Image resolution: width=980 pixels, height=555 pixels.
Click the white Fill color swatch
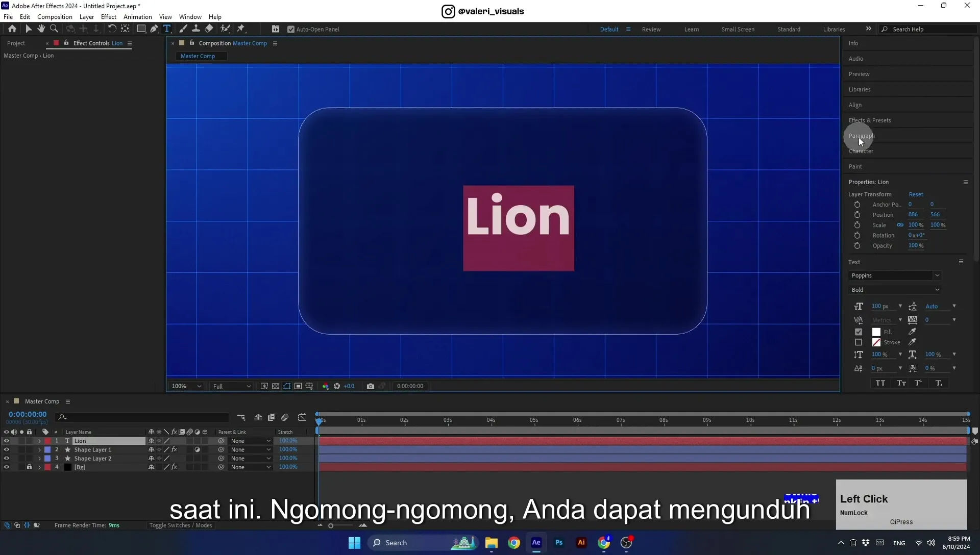(x=876, y=332)
